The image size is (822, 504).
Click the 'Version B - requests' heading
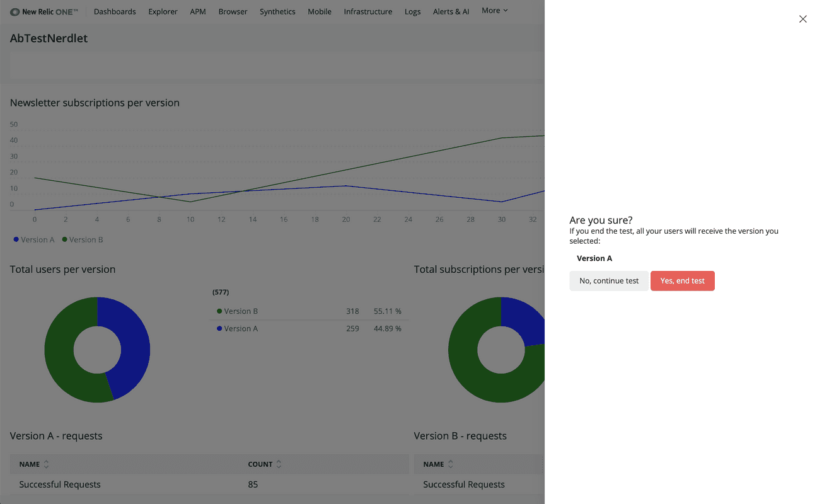point(460,436)
